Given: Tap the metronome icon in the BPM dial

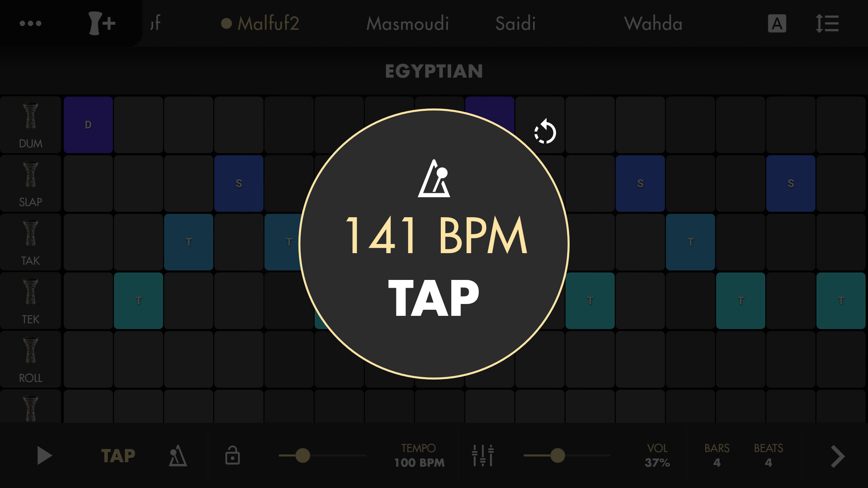Looking at the screenshot, I should coord(434,178).
